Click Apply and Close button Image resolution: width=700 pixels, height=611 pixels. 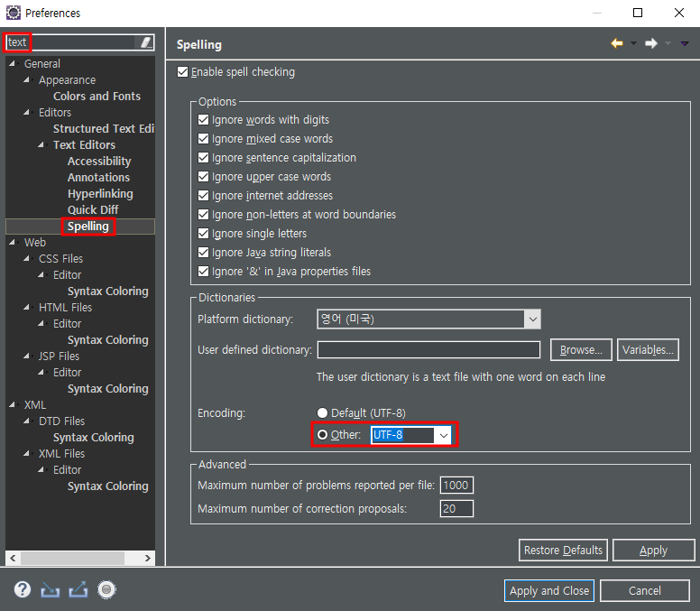click(x=549, y=591)
